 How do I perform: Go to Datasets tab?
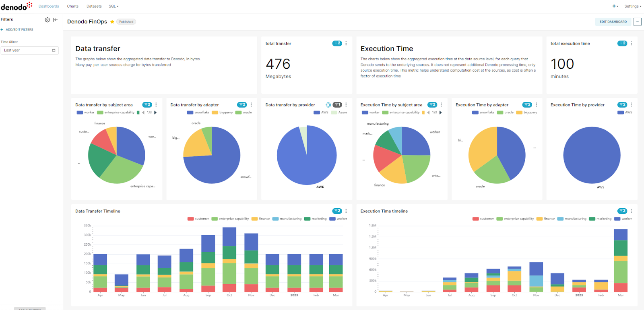(x=94, y=6)
